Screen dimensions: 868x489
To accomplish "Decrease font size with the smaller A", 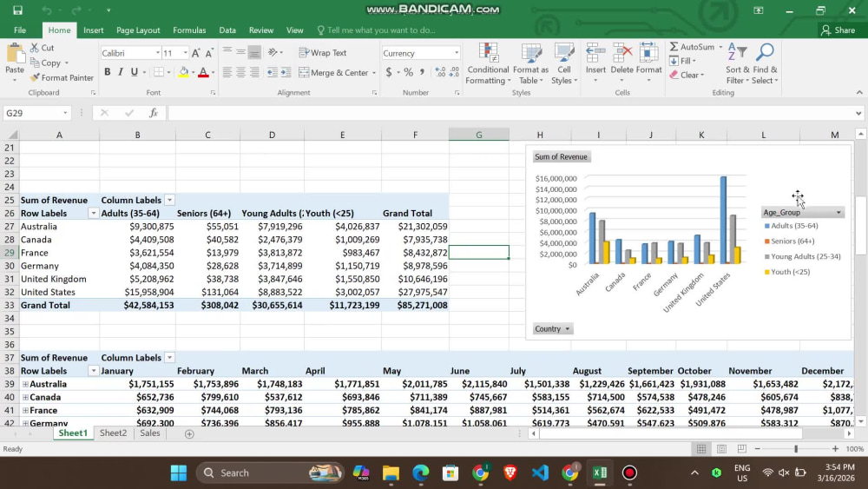I will [208, 53].
